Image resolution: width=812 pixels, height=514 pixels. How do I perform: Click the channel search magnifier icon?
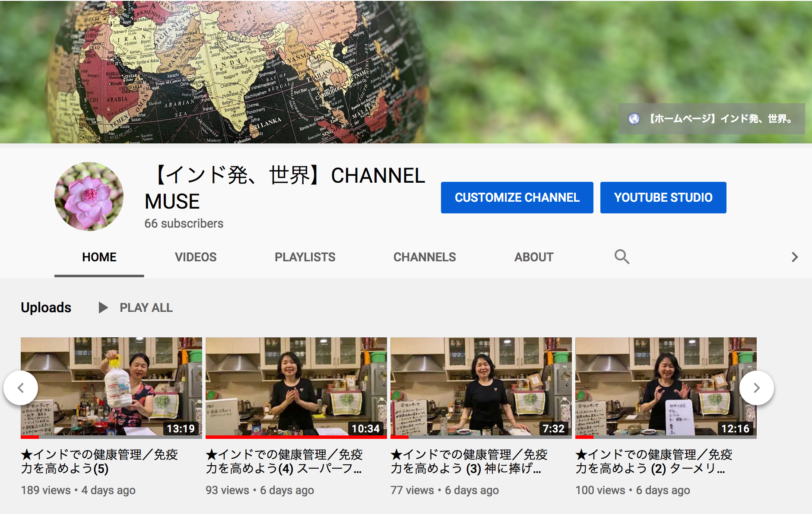click(x=622, y=257)
